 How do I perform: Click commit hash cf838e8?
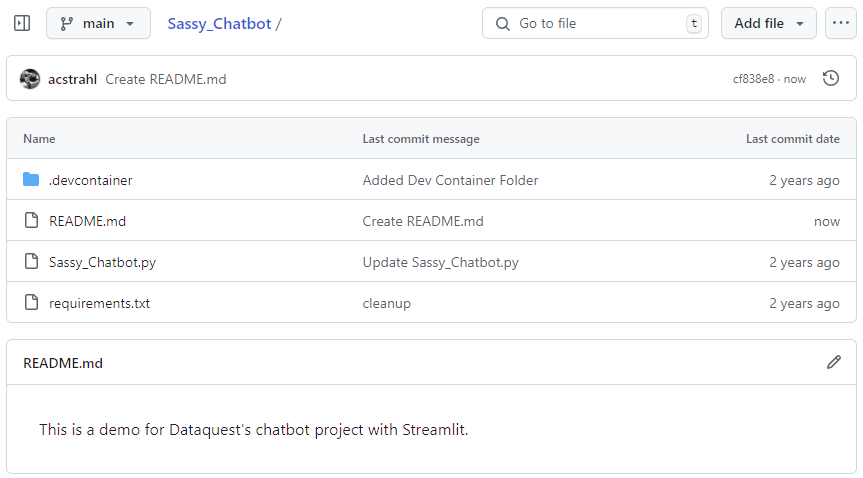[753, 79]
